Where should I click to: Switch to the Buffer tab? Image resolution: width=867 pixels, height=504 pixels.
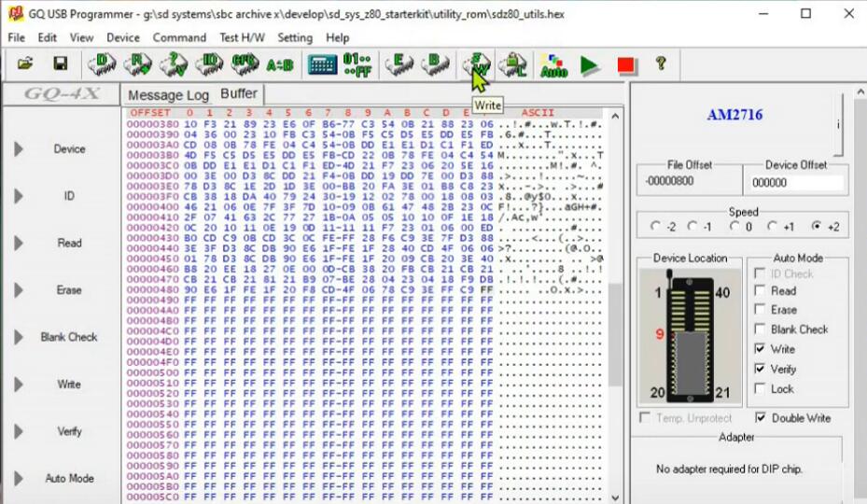point(239,93)
